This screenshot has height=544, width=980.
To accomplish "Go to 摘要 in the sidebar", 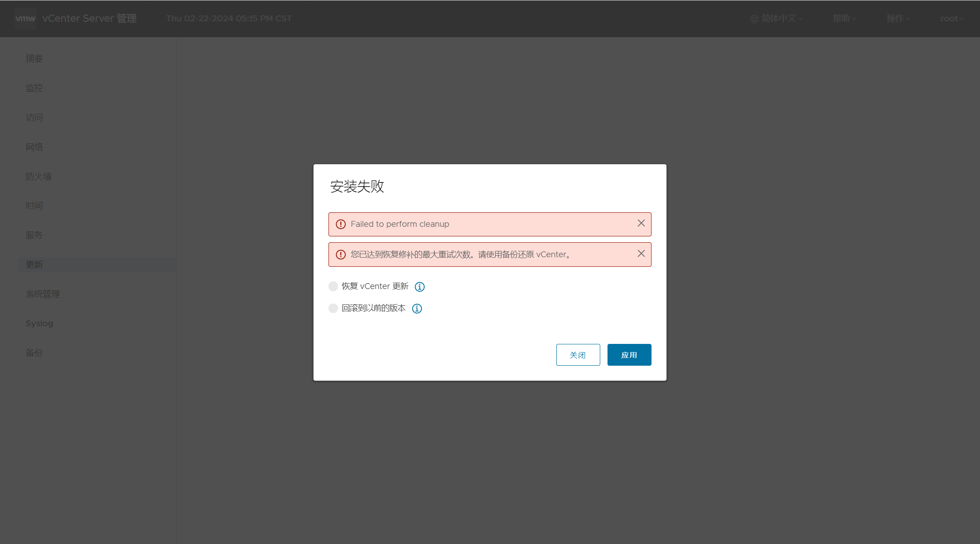I will [x=34, y=59].
